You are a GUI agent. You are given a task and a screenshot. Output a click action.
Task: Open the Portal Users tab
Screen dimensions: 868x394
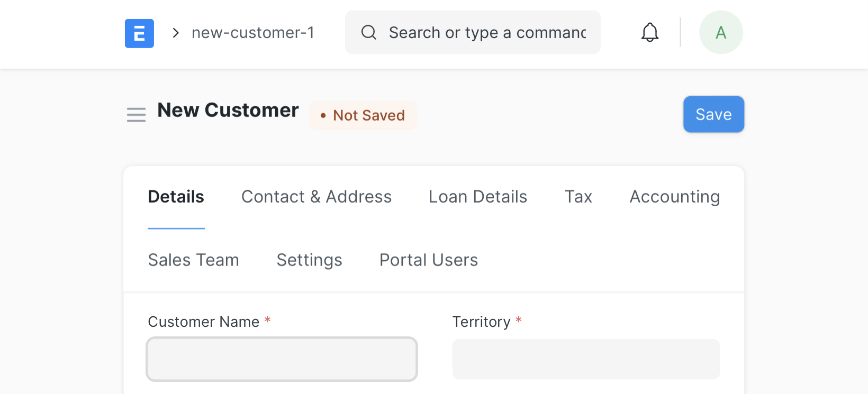[428, 260]
